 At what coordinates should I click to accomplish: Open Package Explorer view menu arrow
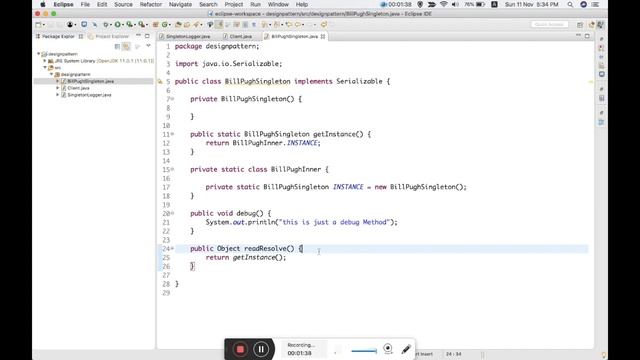[x=148, y=46]
